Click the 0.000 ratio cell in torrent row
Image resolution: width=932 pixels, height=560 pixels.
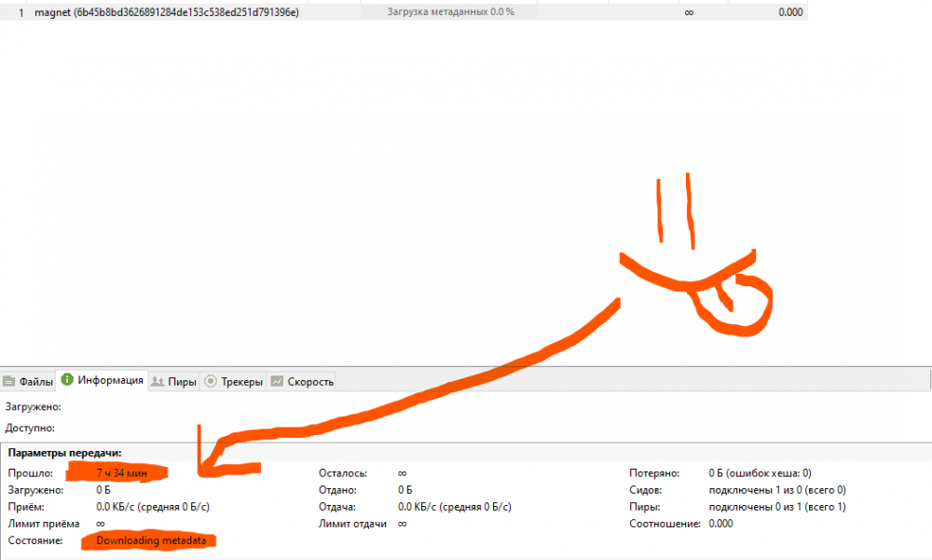tap(790, 12)
